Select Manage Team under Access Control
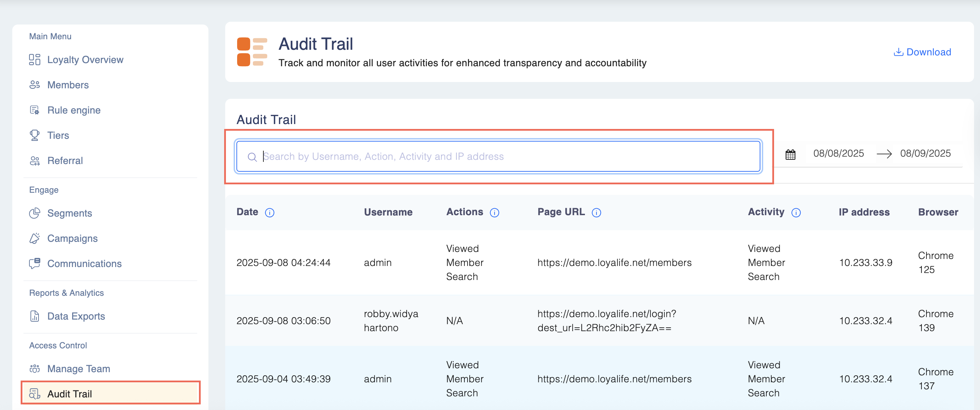 [x=78, y=369]
